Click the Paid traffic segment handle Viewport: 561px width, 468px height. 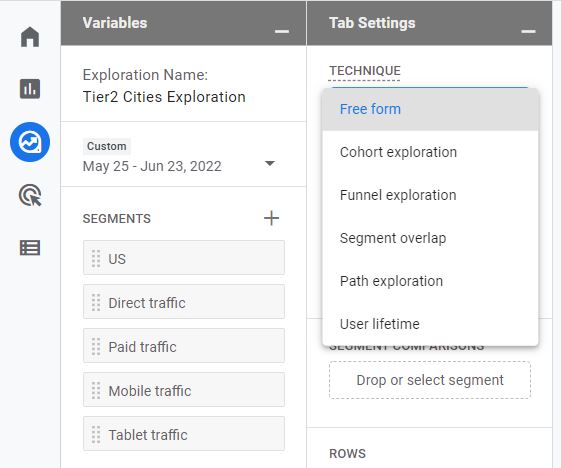point(96,346)
